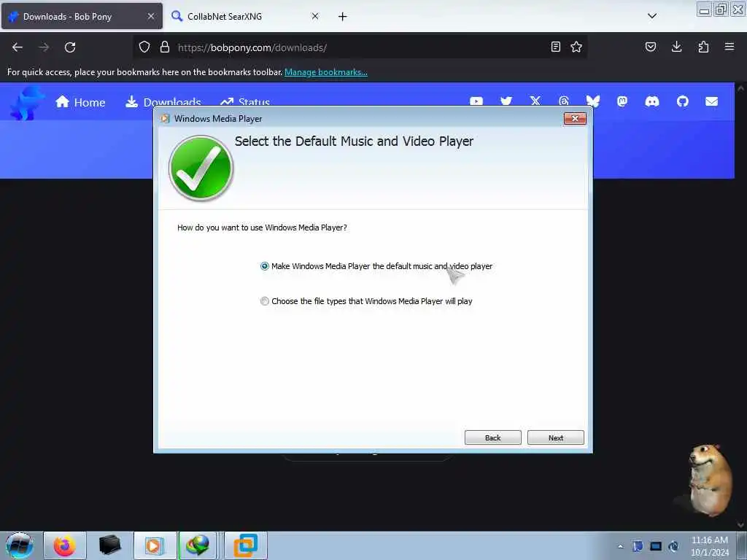This screenshot has width=747, height=560.
Task: Bookmark this page with the star icon
Action: pyautogui.click(x=576, y=47)
